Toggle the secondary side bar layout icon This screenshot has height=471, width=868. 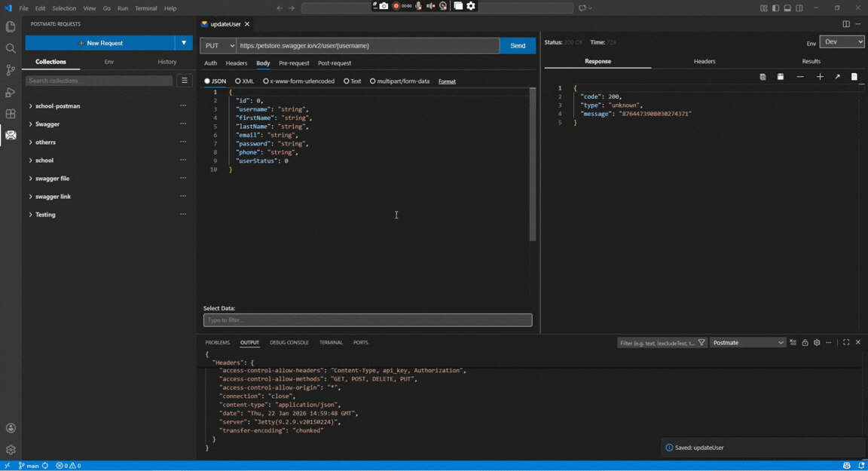[x=799, y=8]
